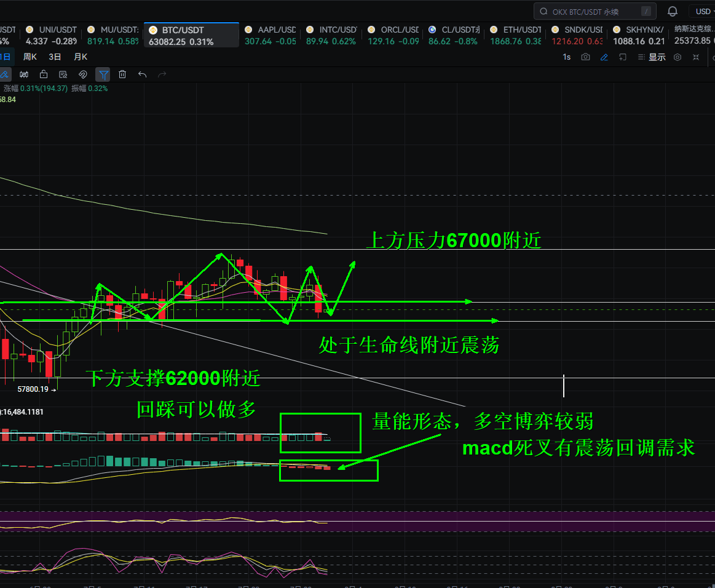This screenshot has height=588, width=715.
Task: Expand the USD currency dropdown
Action: 703,12
